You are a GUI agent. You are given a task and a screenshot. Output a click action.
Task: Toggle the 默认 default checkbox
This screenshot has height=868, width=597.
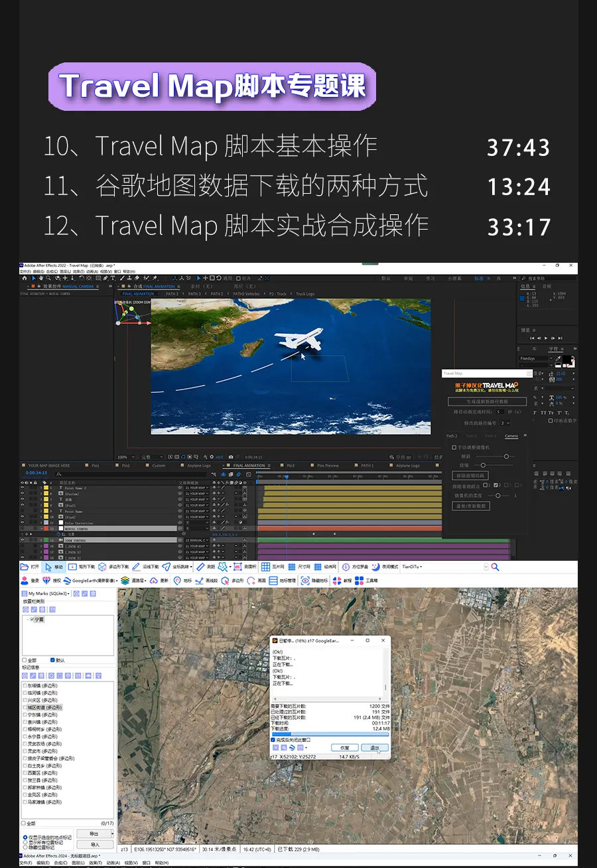pyautogui.click(x=52, y=660)
